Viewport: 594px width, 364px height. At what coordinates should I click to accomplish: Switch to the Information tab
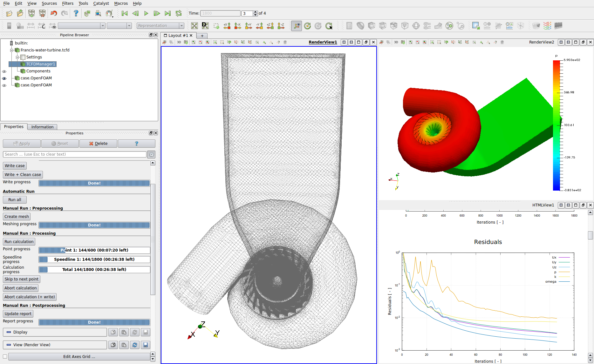pos(42,127)
